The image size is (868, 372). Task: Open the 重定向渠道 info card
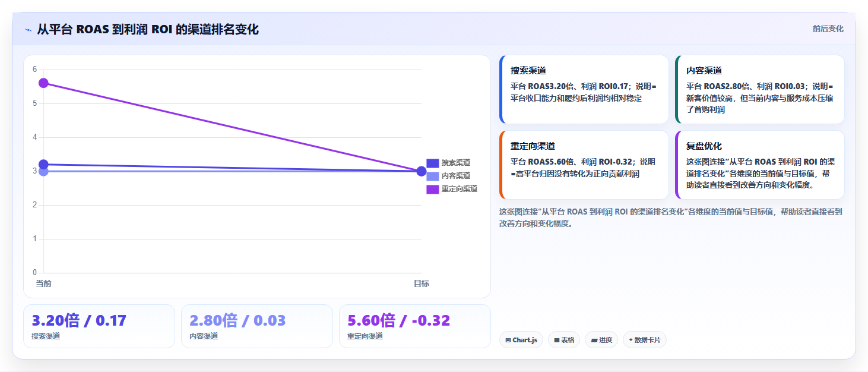[x=584, y=165]
